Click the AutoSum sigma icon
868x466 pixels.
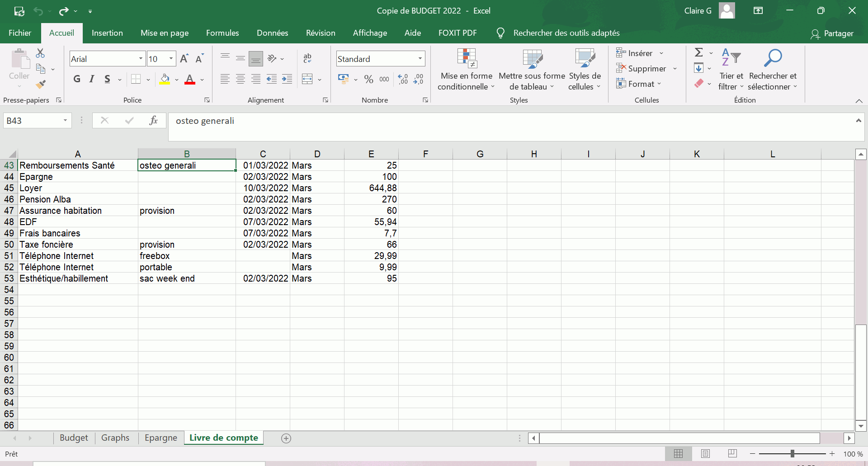pyautogui.click(x=698, y=53)
